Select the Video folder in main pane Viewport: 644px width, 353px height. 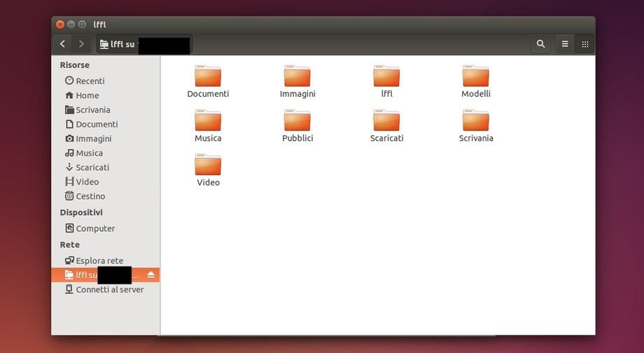(x=208, y=165)
